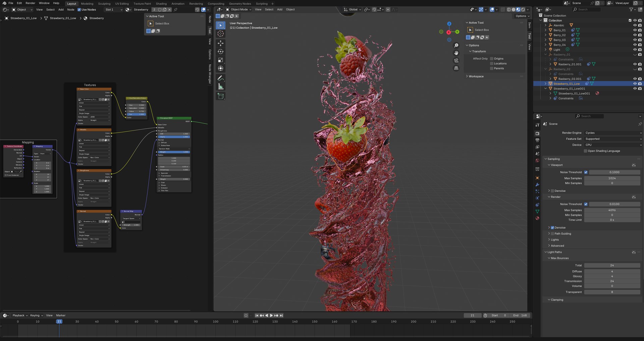644x341 pixels.
Task: Open the Feature Set Supported dropdown
Action: [613, 139]
